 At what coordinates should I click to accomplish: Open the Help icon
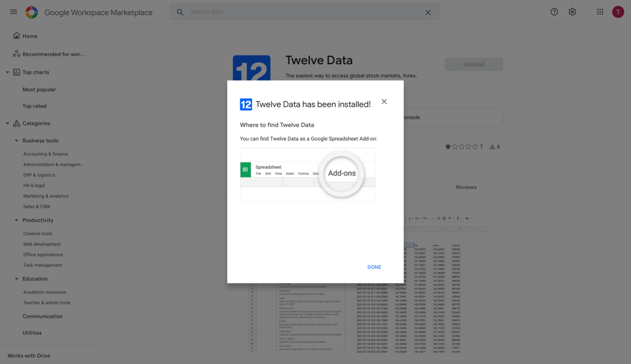click(x=554, y=12)
